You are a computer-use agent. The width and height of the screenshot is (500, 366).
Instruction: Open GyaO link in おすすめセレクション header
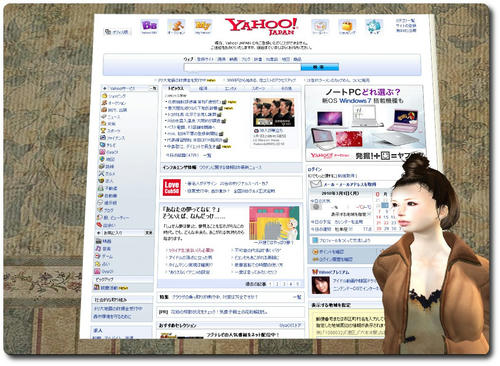[x=290, y=325]
